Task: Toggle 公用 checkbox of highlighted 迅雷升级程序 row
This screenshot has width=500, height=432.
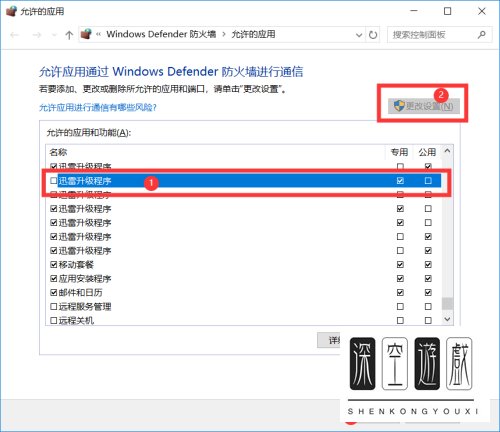Action: click(428, 181)
